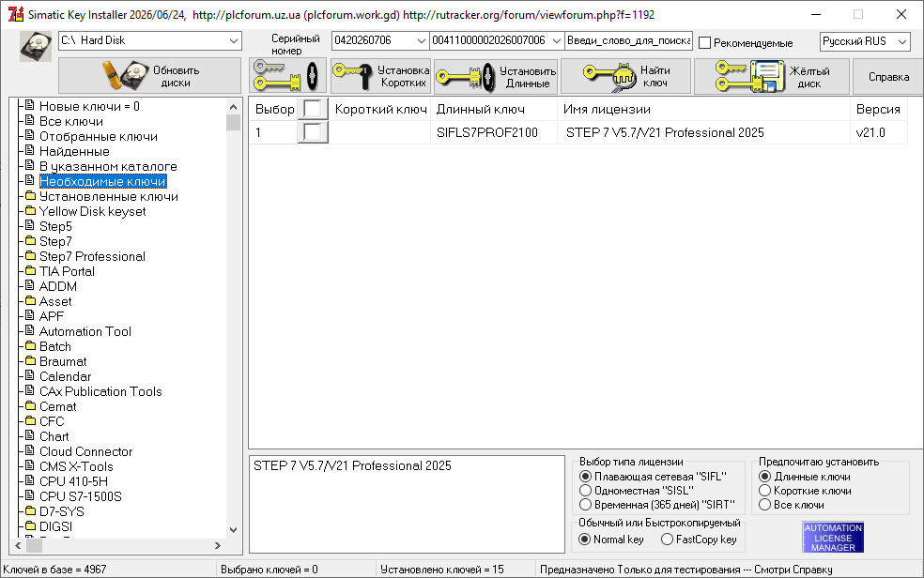Click Найти ключ search button
This screenshot has width=924, height=578.
(x=625, y=77)
